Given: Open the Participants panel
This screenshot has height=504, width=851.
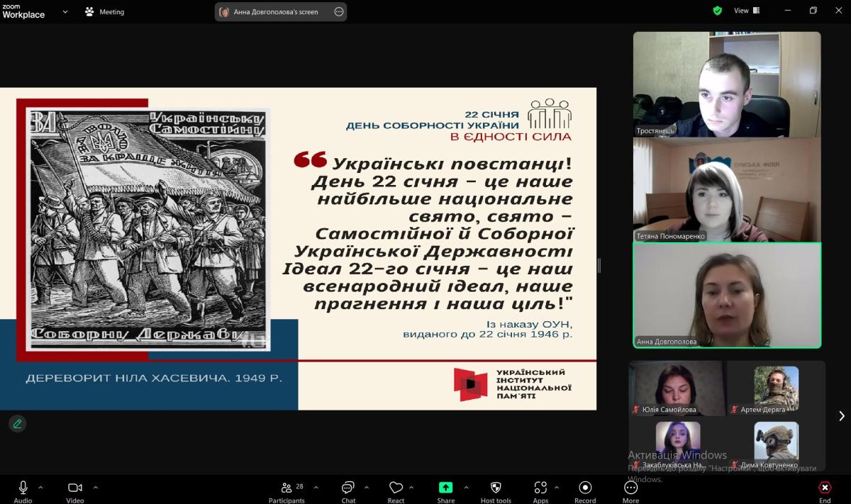Looking at the screenshot, I should click(287, 488).
